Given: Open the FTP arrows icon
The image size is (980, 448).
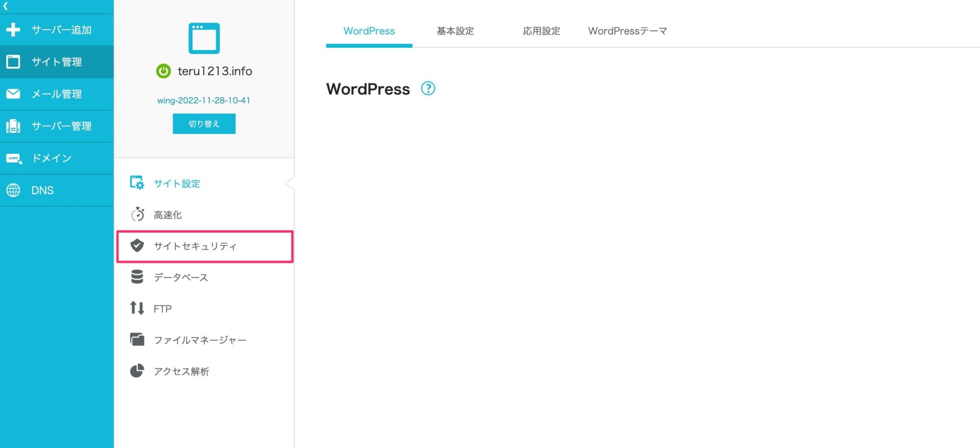Looking at the screenshot, I should pyautogui.click(x=137, y=308).
